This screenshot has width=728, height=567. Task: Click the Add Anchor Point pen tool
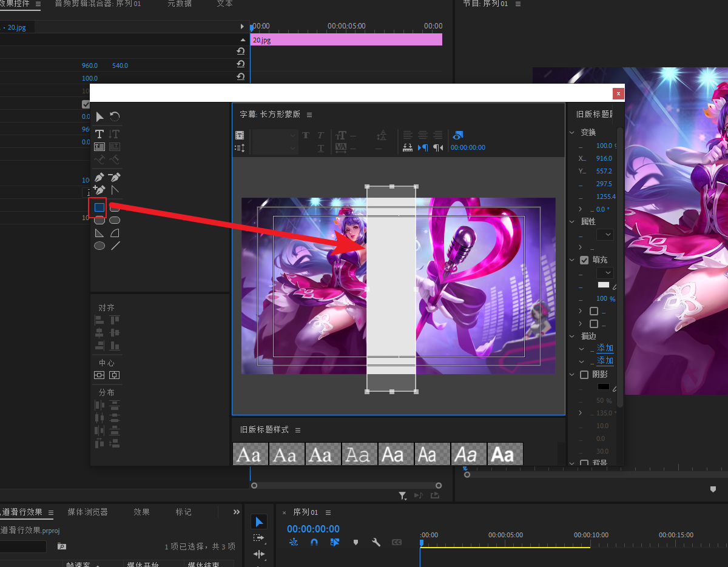(99, 190)
